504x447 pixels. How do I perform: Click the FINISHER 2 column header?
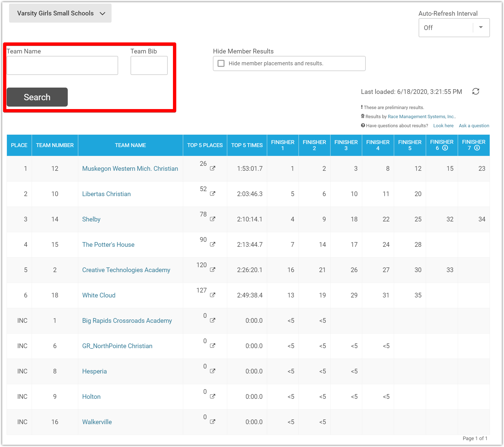315,145
